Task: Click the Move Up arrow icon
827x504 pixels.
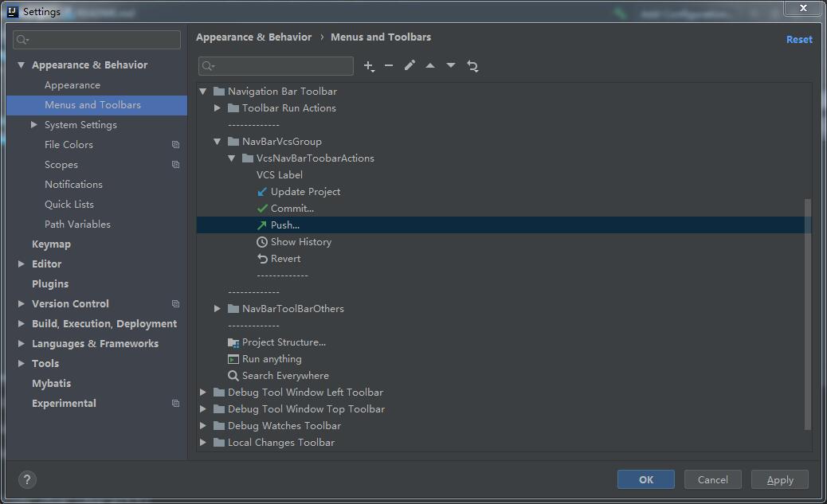Action: (430, 66)
